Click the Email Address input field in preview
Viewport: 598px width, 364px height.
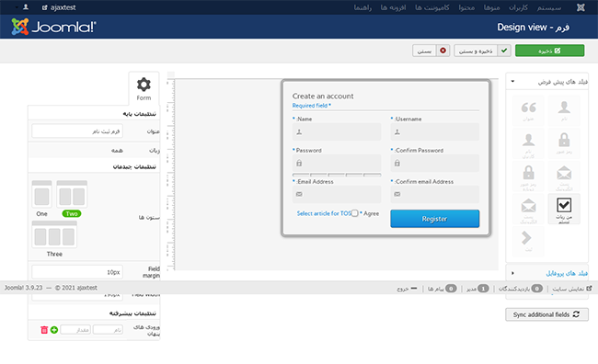coord(337,194)
